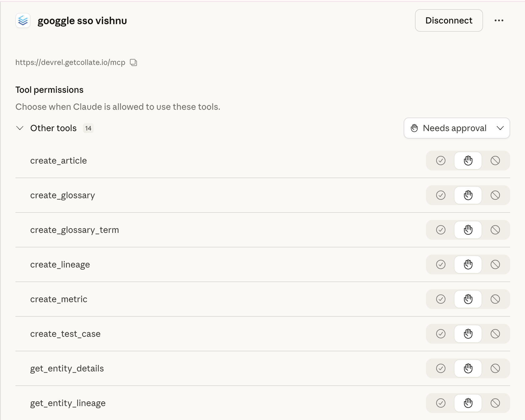Set create_article to always allow
Viewport: 525px width, 420px height.
[441, 161]
